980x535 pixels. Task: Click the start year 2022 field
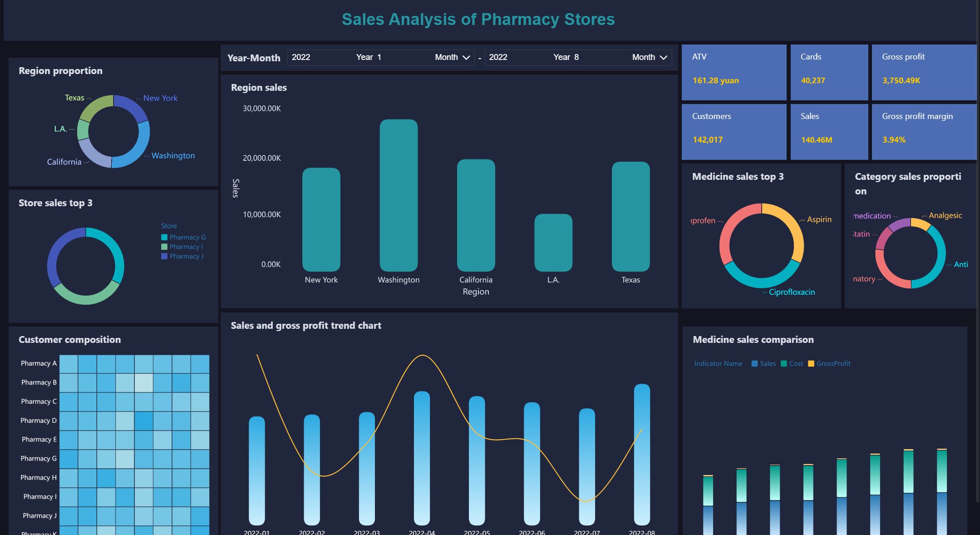pyautogui.click(x=301, y=57)
